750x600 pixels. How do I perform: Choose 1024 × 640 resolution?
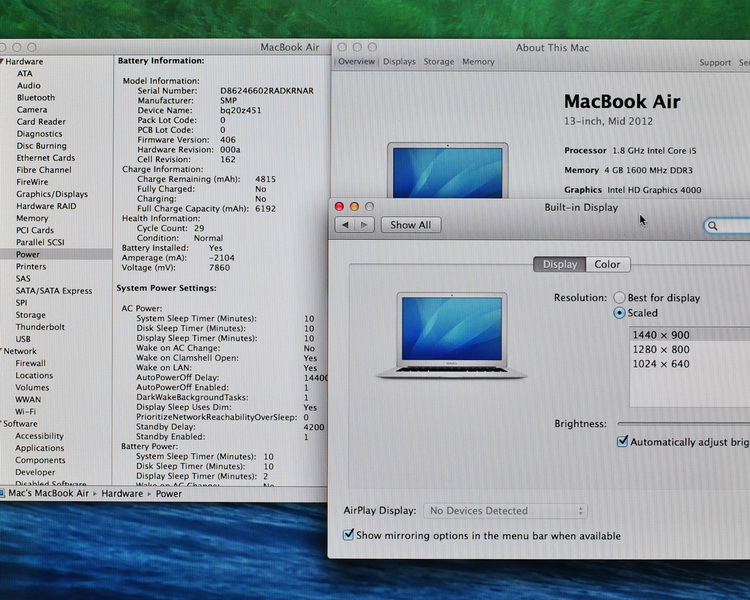pos(690,364)
